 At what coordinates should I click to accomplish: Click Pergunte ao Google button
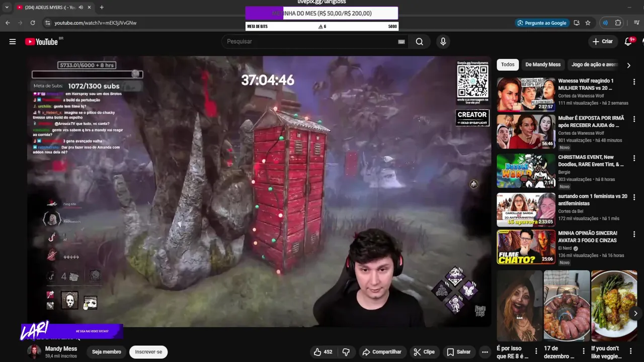[541, 23]
